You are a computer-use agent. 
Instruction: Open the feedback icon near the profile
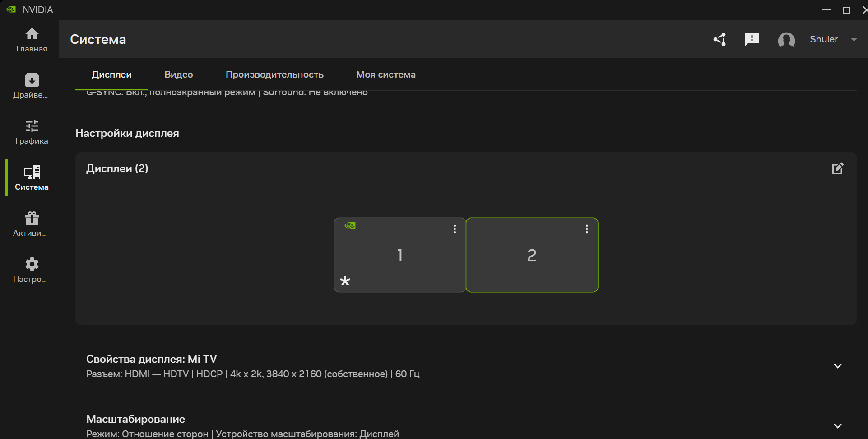pyautogui.click(x=752, y=39)
